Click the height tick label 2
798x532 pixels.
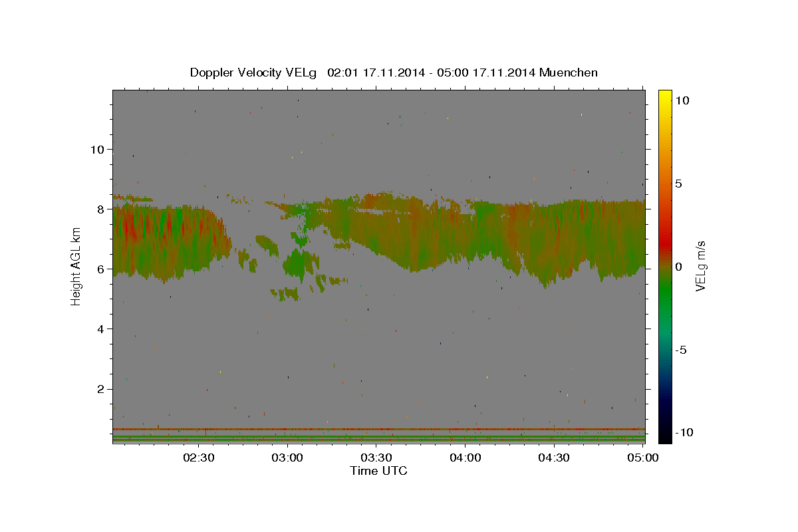coord(101,388)
